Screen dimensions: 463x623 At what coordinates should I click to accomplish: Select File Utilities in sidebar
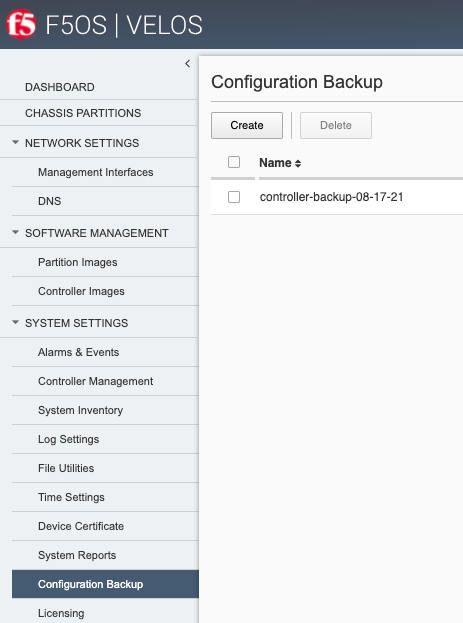click(66, 468)
